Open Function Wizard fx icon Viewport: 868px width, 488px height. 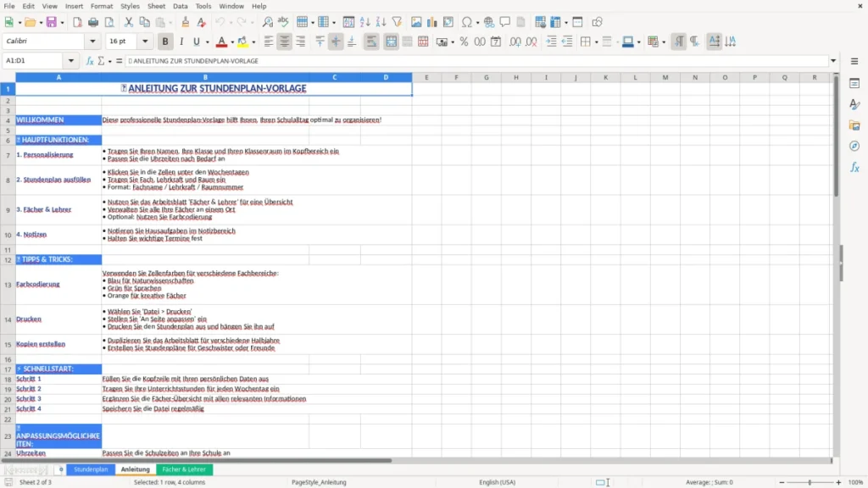(90, 61)
